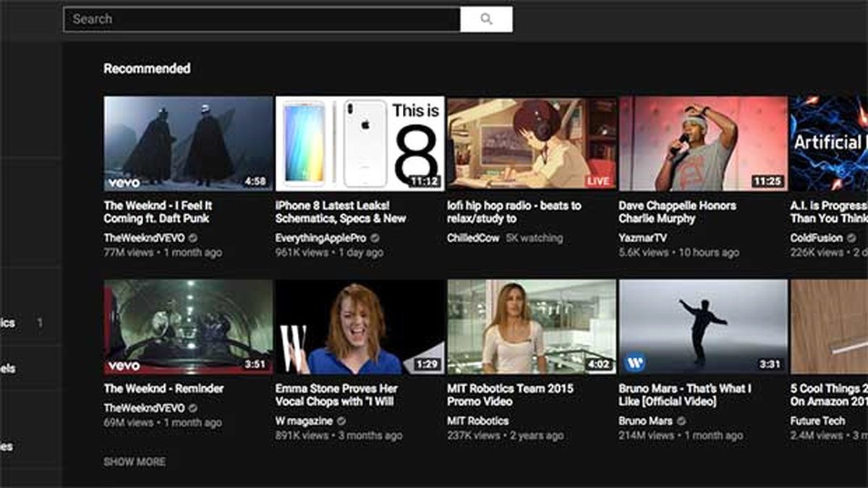Visit the ChilledCow channel
The image size is (868, 488).
(473, 238)
